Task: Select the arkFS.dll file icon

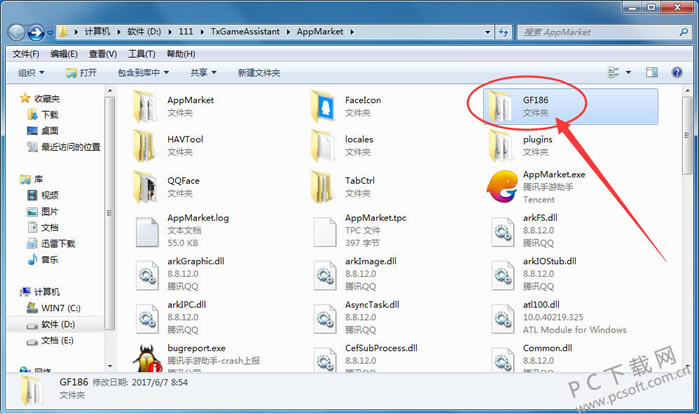Action: (503, 231)
